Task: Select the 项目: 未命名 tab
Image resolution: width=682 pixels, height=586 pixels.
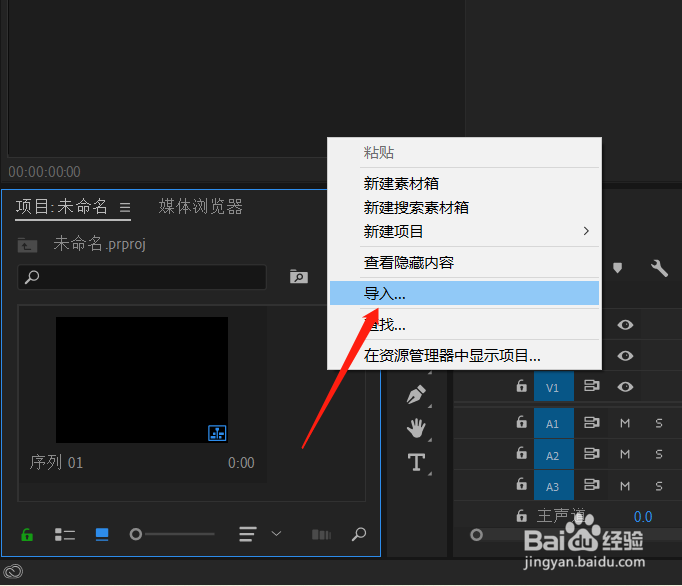Action: tap(61, 207)
